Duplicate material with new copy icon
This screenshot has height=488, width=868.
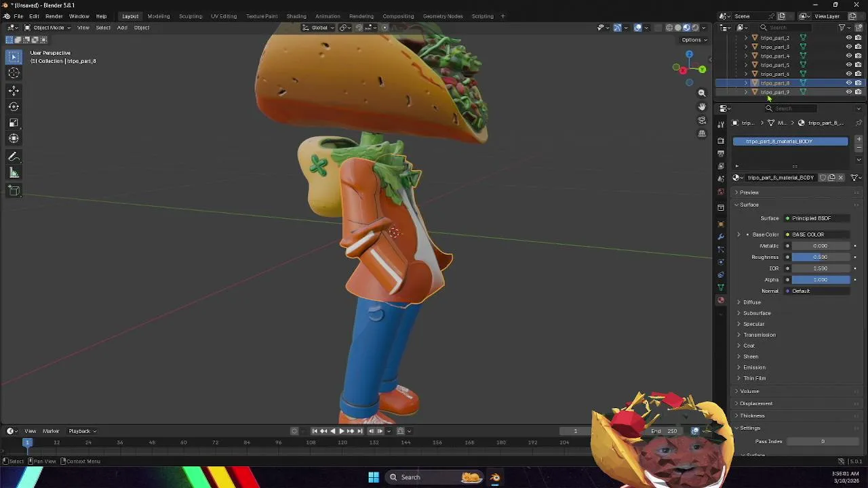[831, 178]
